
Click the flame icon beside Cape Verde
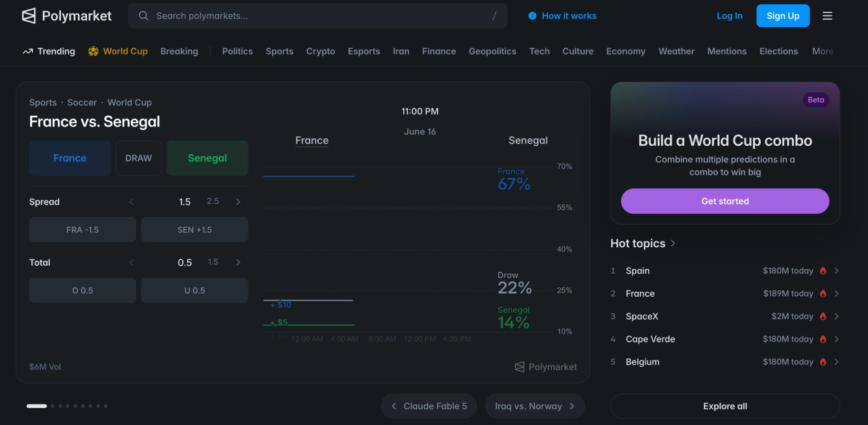coord(823,340)
